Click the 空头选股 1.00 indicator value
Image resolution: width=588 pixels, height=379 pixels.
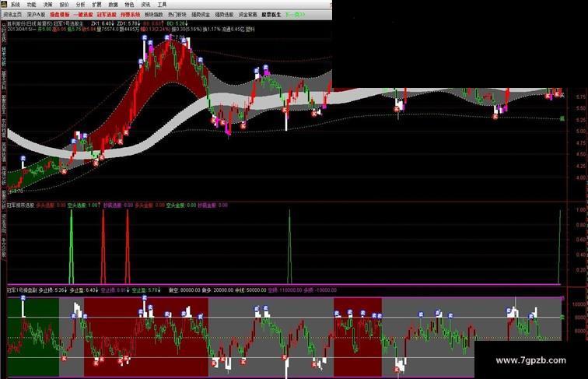click(x=84, y=205)
